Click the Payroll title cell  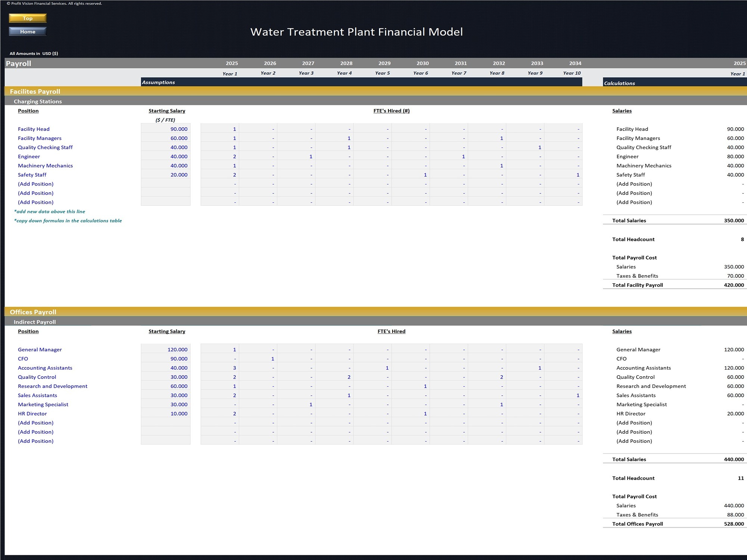(18, 63)
